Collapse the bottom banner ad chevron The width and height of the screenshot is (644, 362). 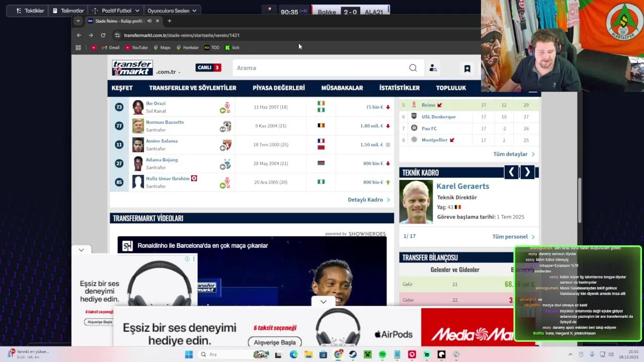pyautogui.click(x=323, y=302)
